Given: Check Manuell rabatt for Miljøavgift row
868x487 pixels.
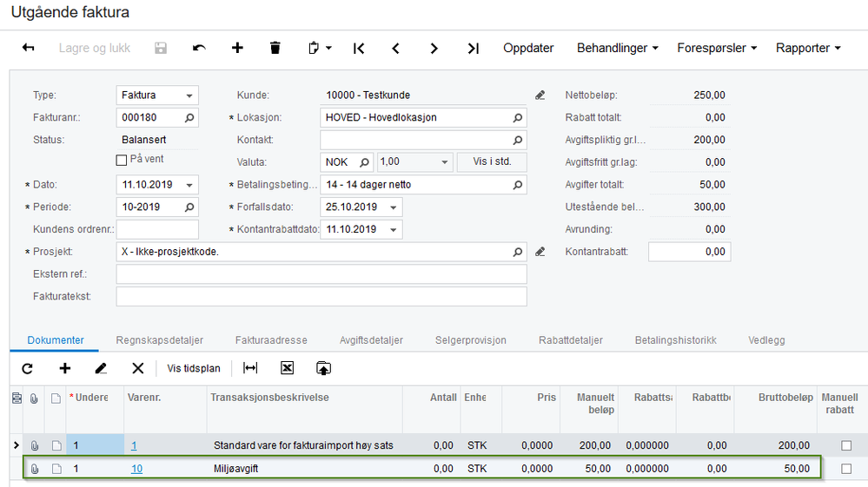Looking at the screenshot, I should [846, 469].
